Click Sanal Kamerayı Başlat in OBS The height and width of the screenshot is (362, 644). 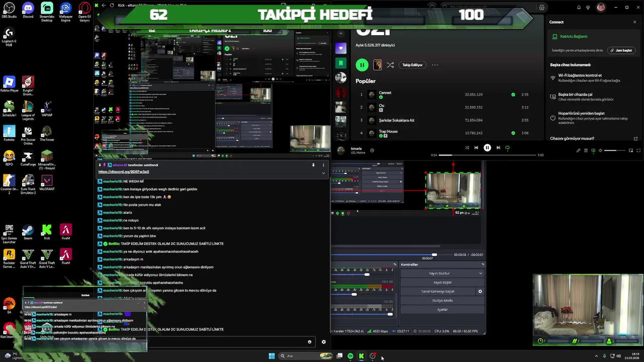(438, 292)
